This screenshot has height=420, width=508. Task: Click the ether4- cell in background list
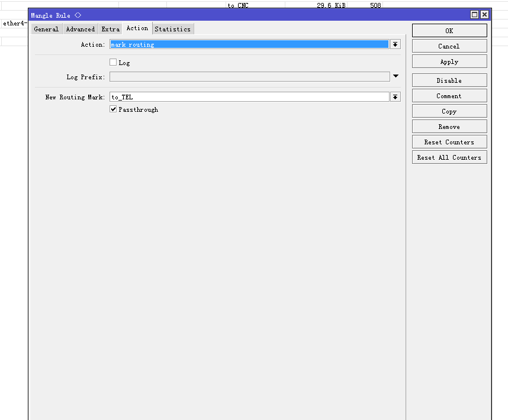click(15, 23)
